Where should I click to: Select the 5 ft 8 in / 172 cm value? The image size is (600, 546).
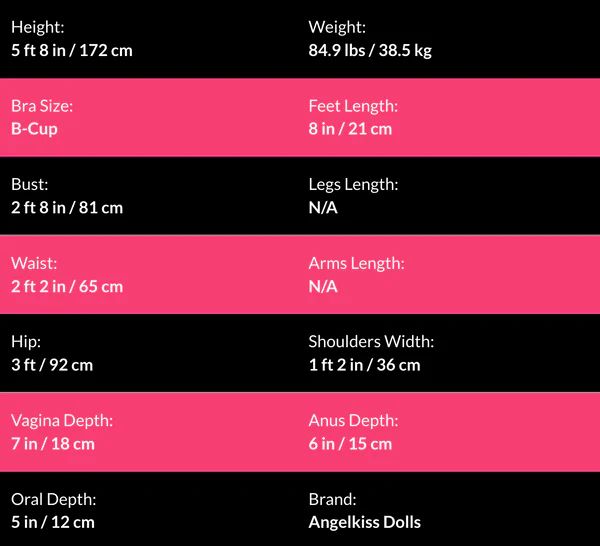click(71, 50)
